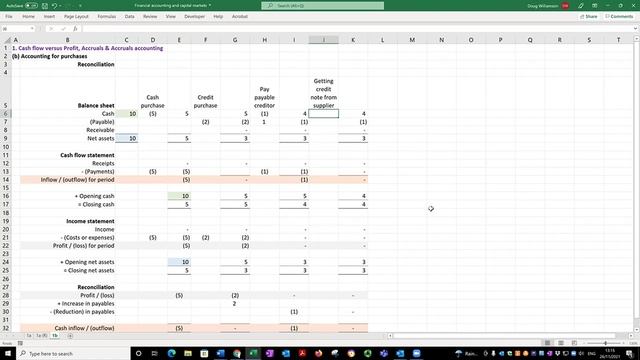Click the macro record icon in status bar
The height and width of the screenshot is (360, 640).
pyautogui.click(x=20, y=343)
